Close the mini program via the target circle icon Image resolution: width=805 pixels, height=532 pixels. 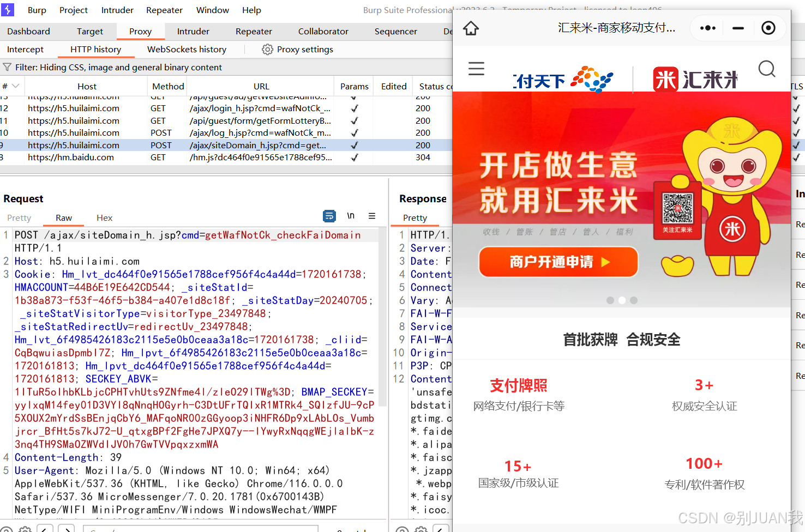768,28
